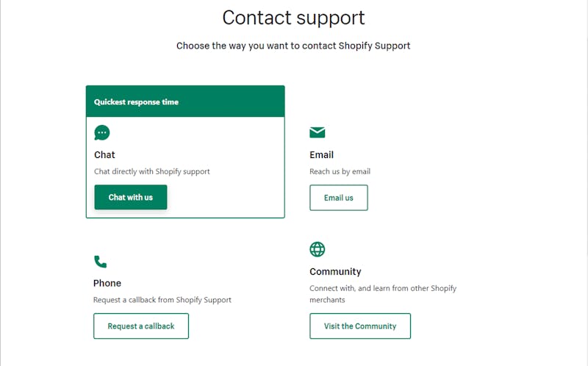Click the Chat heading
The height and width of the screenshot is (366, 588).
pos(104,155)
